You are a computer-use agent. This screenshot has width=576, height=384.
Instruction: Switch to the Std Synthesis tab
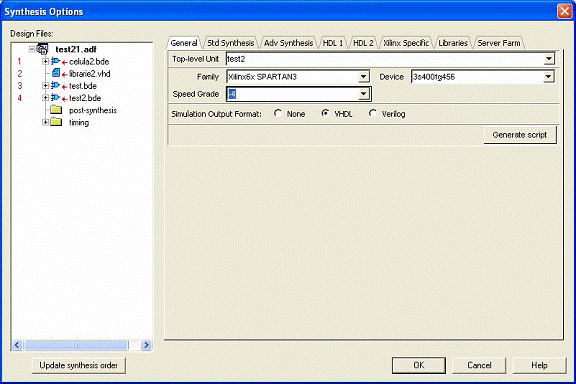coord(230,43)
